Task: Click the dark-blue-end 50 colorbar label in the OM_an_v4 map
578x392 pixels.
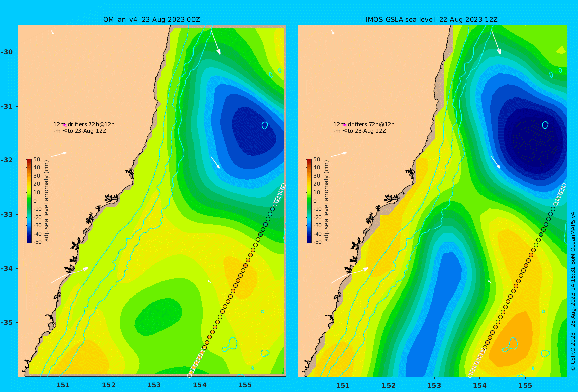Action: point(37,242)
